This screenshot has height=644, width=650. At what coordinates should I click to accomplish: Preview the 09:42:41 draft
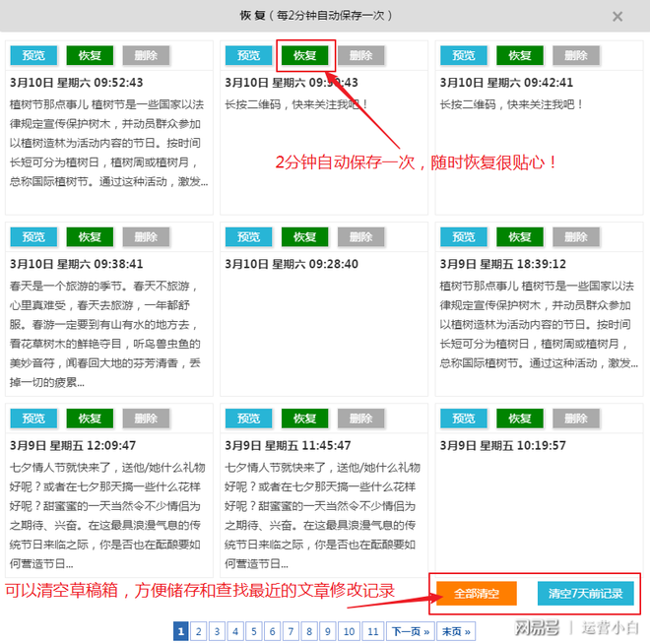coord(464,55)
